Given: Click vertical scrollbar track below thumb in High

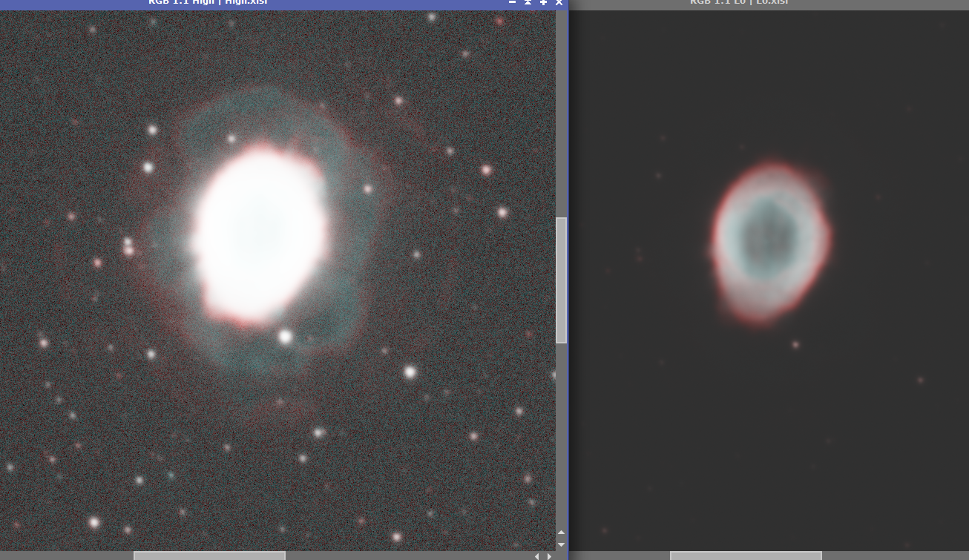Looking at the screenshot, I should [x=562, y=434].
